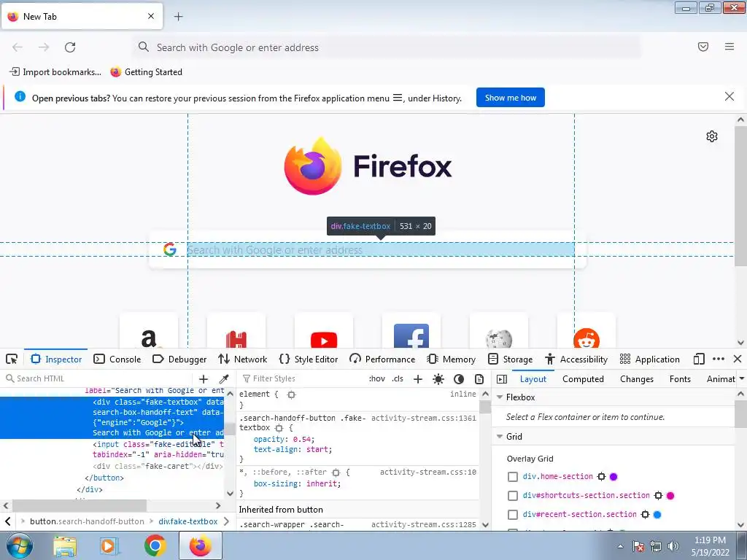The height and width of the screenshot is (560, 747).
Task: Open Windows Start menu
Action: pyautogui.click(x=20, y=545)
